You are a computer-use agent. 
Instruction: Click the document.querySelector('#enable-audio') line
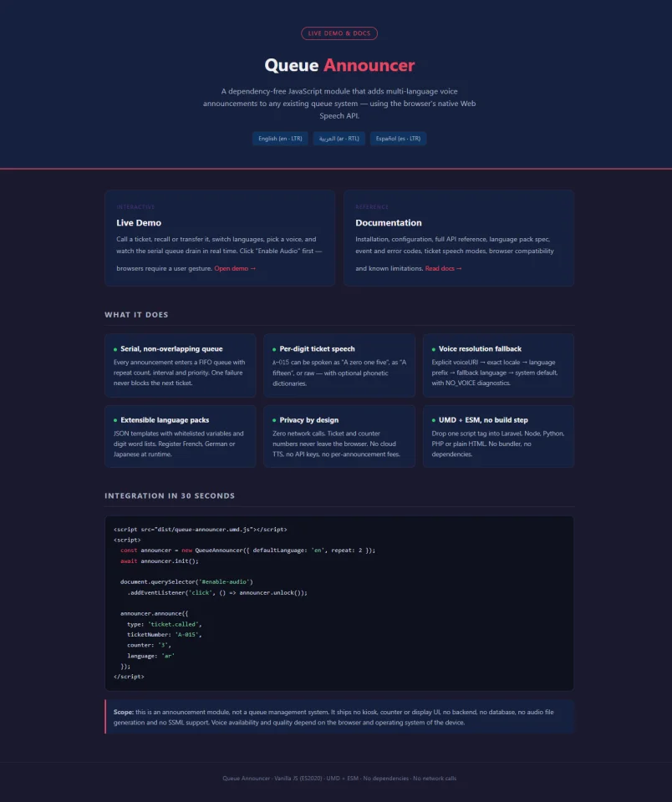186,582
